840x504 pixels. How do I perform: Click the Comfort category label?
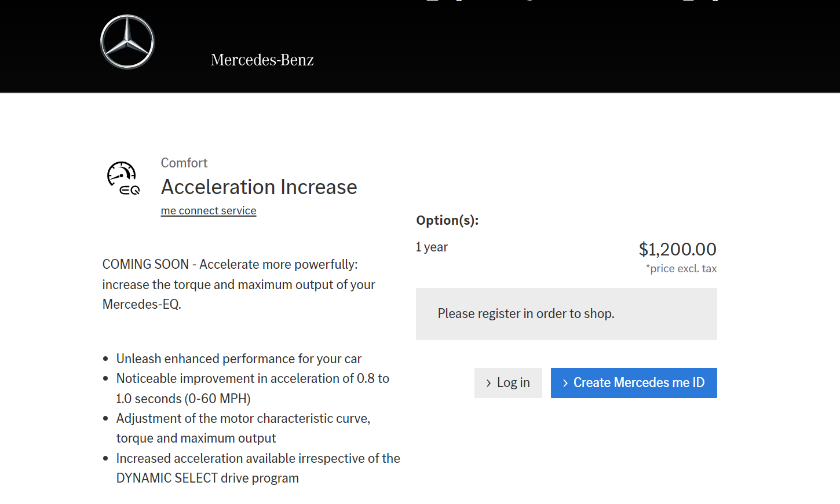coord(184,163)
